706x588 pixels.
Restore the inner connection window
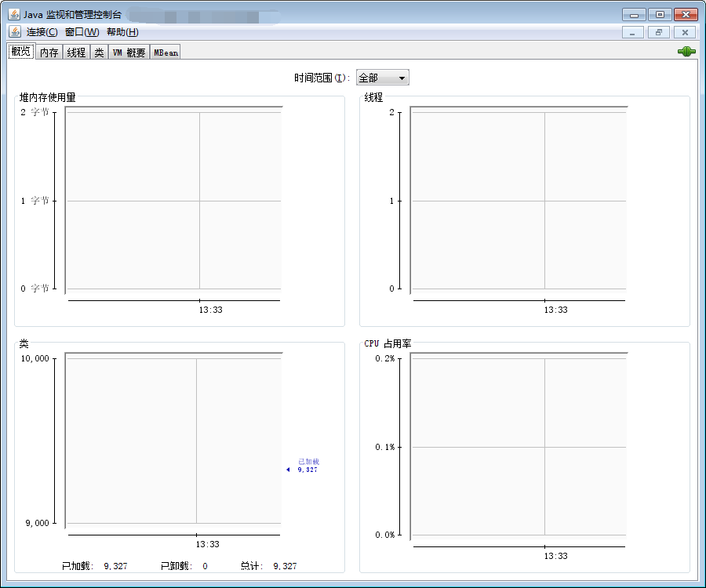659,32
